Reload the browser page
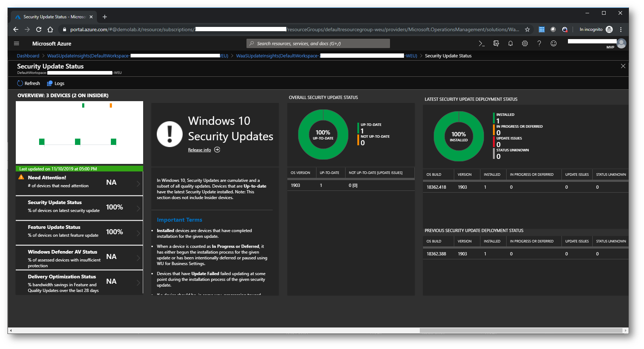Viewport: 644px width, 349px height. coord(39,29)
